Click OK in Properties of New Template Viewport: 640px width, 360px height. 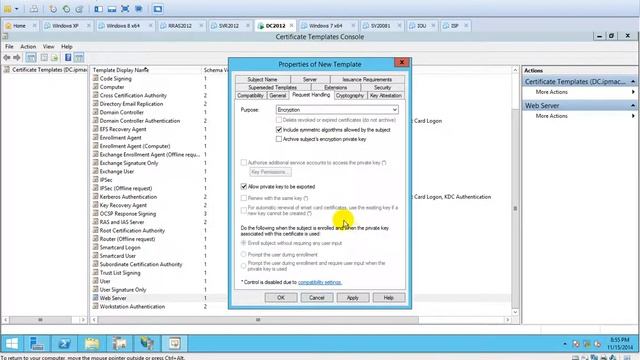[x=281, y=298]
